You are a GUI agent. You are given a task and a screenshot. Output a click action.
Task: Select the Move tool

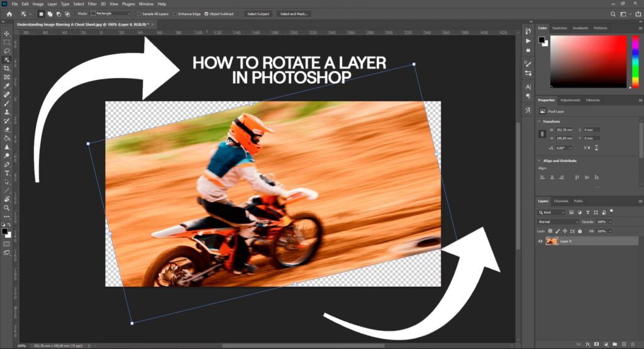click(x=7, y=33)
